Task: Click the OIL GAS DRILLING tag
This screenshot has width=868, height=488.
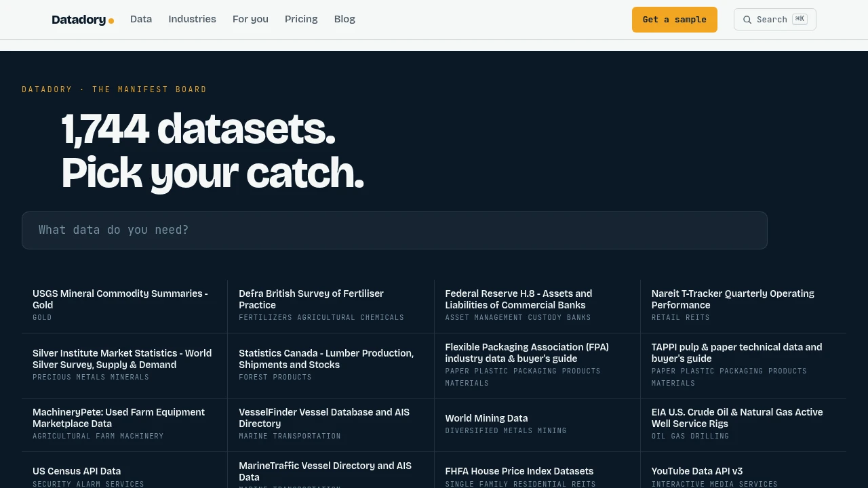Action: (690, 436)
